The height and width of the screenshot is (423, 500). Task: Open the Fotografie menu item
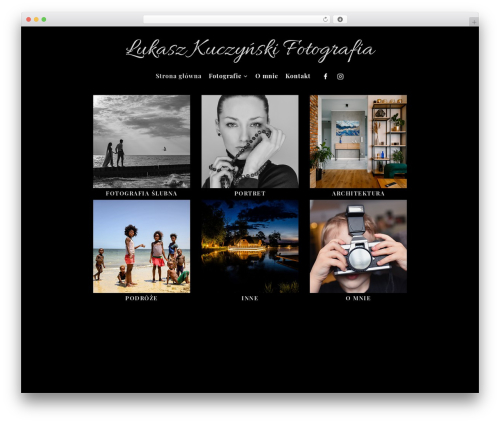pos(225,76)
